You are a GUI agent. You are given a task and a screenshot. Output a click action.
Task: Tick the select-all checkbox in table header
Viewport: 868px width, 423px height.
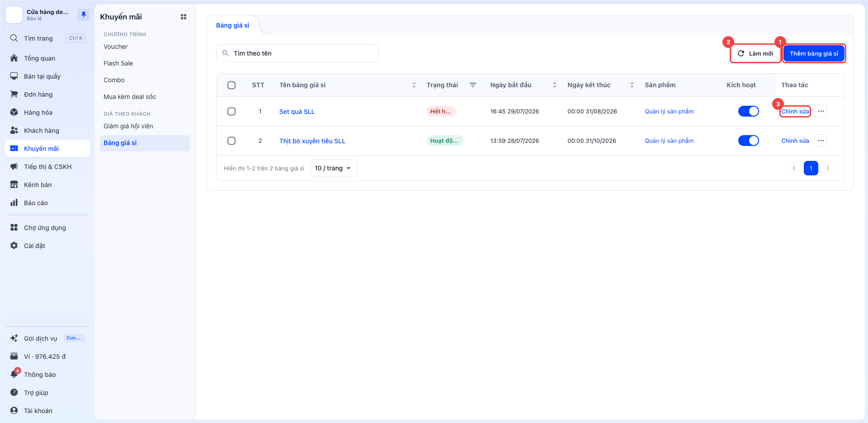pyautogui.click(x=231, y=85)
